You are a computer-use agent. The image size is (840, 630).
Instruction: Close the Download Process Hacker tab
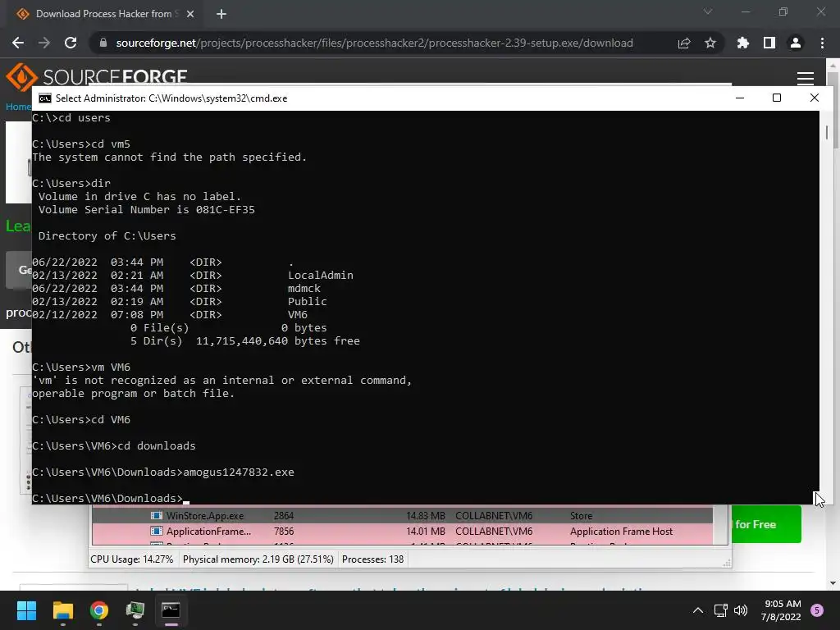pos(190,14)
